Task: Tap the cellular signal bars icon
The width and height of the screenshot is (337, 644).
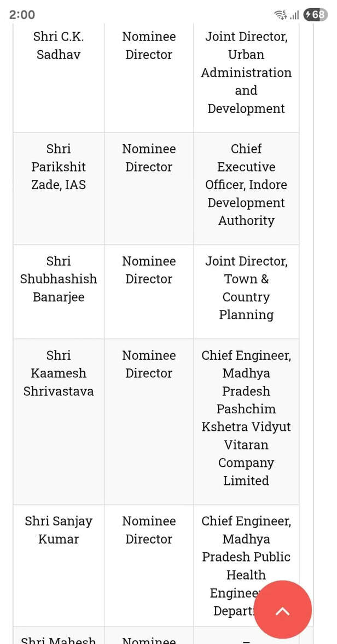Action: [294, 16]
